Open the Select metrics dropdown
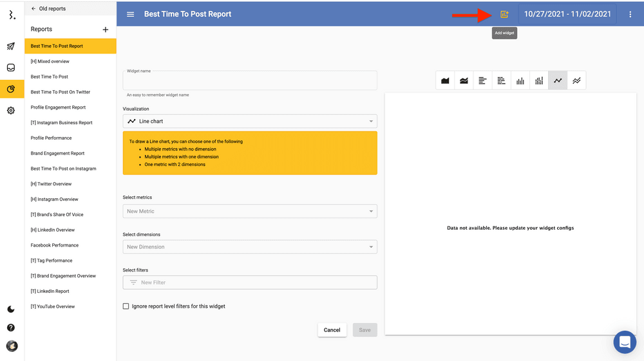Viewport: 644px width, 361px height. (x=250, y=211)
